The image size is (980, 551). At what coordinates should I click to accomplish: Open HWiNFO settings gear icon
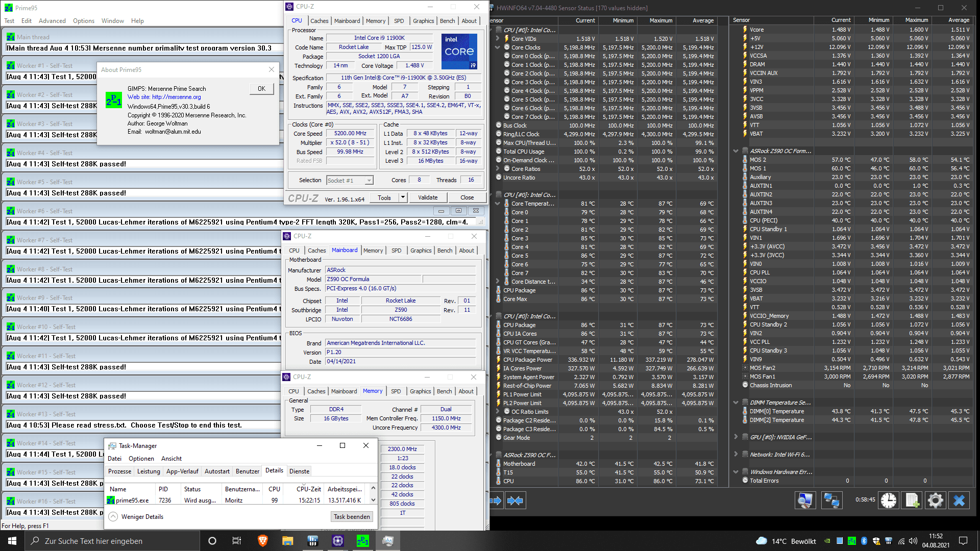pyautogui.click(x=936, y=500)
